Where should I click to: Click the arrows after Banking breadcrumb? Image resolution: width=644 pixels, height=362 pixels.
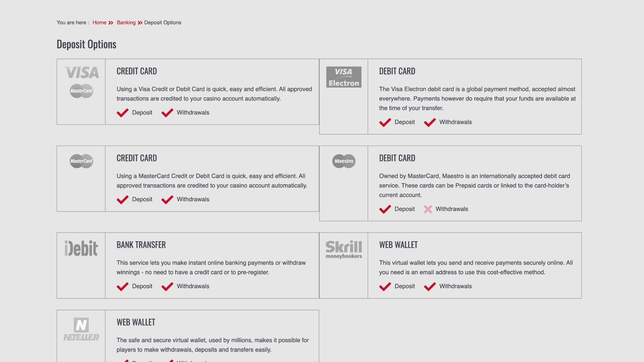(140, 23)
